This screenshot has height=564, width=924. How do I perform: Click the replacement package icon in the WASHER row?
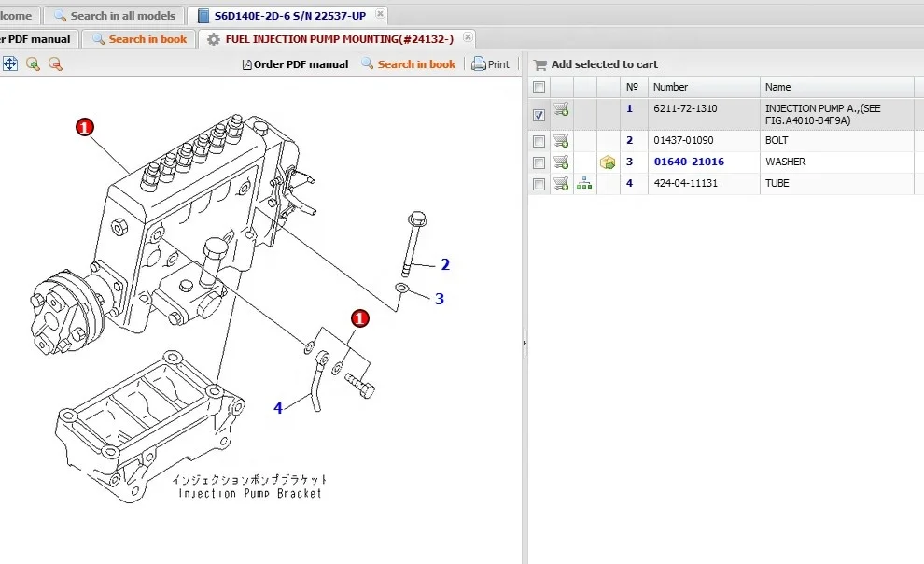[x=608, y=162]
